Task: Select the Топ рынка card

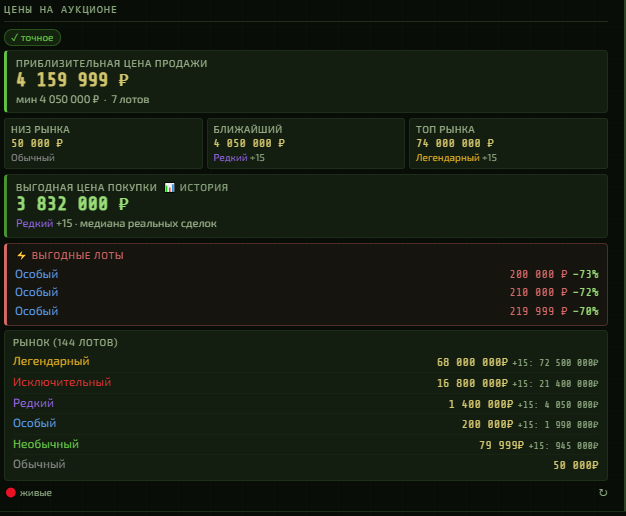Action: click(x=508, y=143)
